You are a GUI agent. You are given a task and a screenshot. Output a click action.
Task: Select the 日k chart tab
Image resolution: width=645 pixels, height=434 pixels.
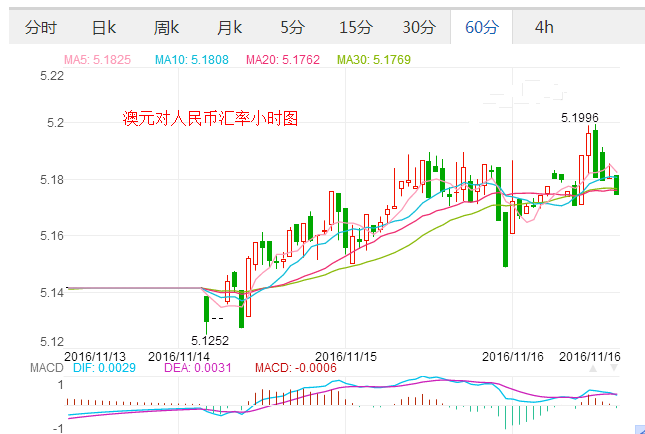pos(103,27)
